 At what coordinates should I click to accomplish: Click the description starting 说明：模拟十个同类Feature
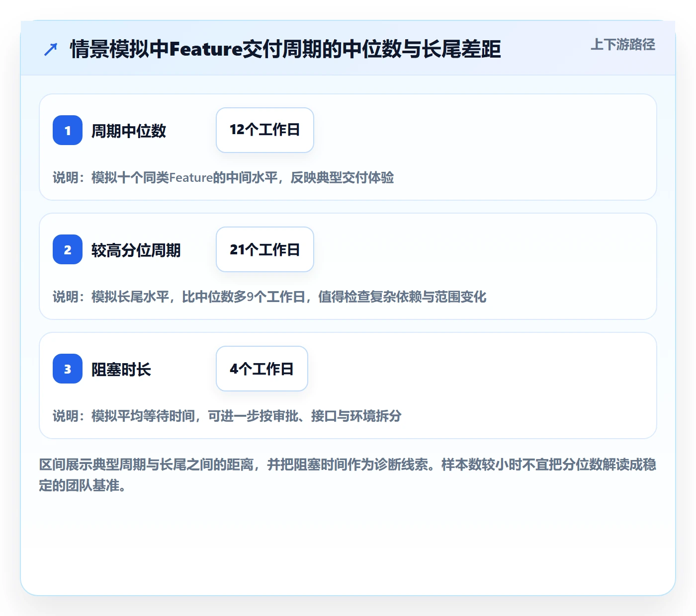tap(223, 177)
